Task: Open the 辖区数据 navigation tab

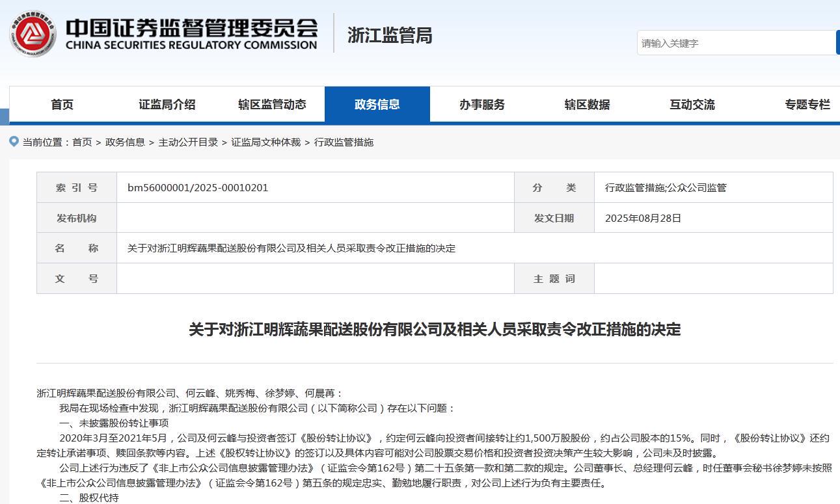Action: [x=588, y=104]
